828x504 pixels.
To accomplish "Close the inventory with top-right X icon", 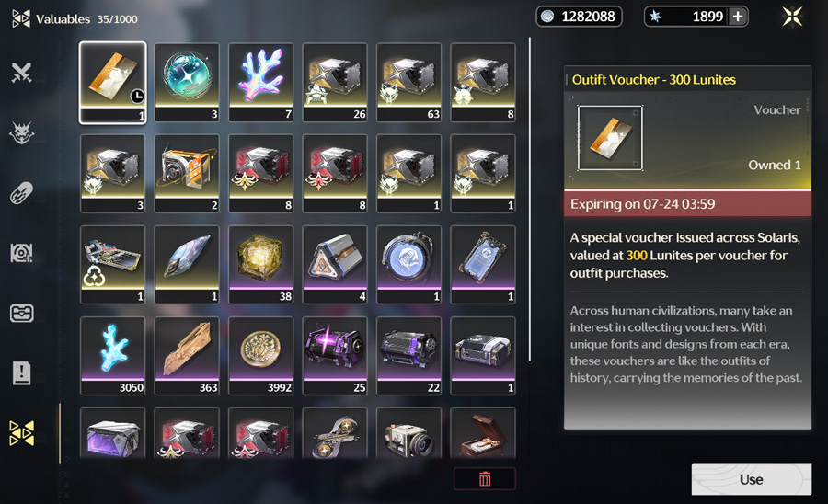I will [793, 17].
